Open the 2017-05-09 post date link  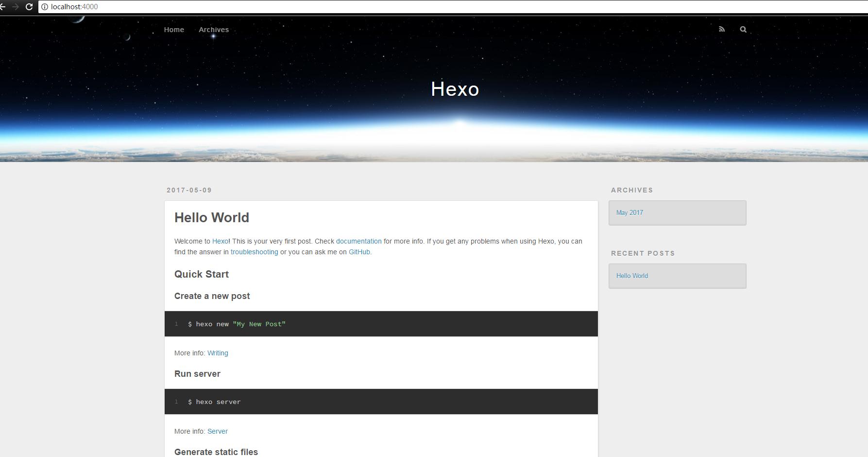click(189, 190)
